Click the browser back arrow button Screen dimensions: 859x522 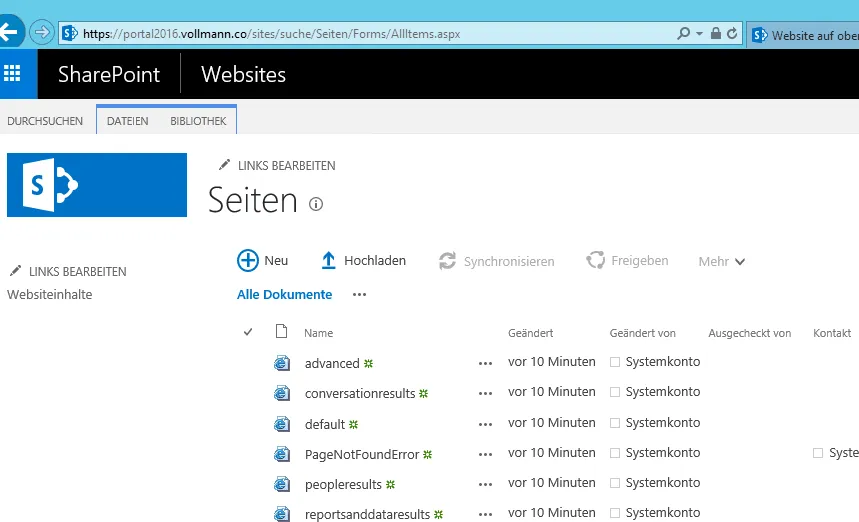pyautogui.click(x=9, y=32)
